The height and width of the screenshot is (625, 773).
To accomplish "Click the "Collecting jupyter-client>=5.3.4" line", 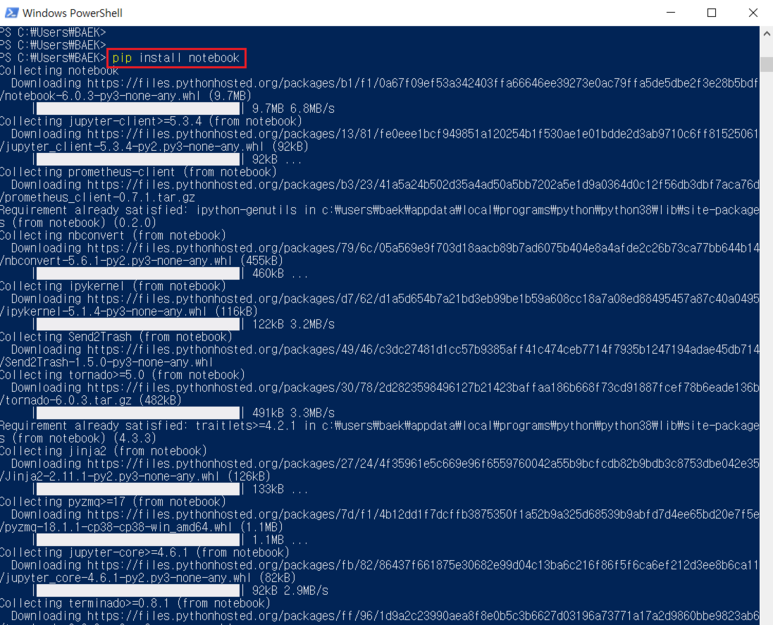I will 150,121.
